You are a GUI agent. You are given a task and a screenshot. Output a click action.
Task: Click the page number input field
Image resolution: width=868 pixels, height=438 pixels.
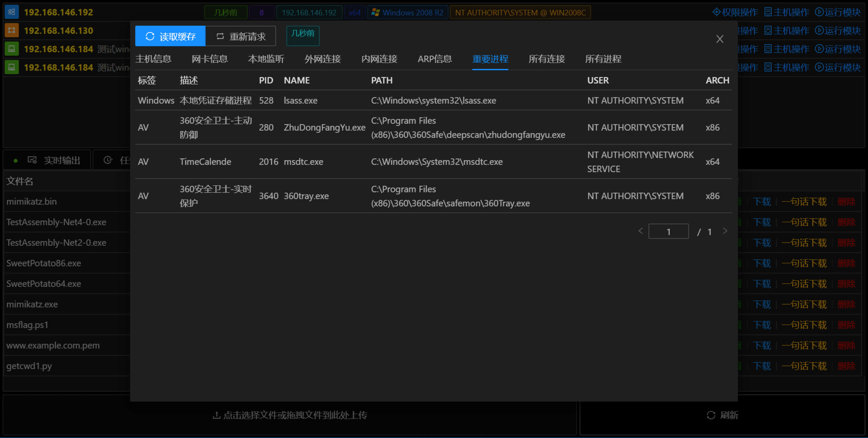pyautogui.click(x=668, y=231)
